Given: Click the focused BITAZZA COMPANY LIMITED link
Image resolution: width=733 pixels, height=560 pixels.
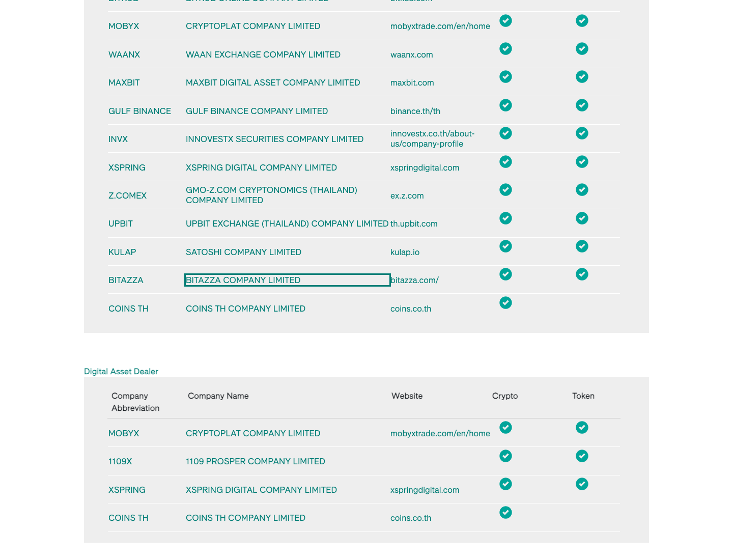Looking at the screenshot, I should coord(287,280).
